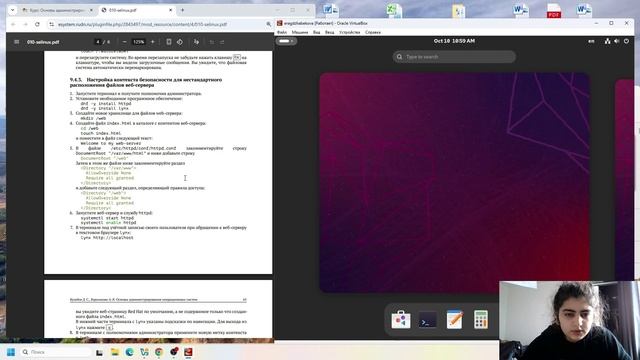Image resolution: width=640 pixels, height=360 pixels.
Task: Click the zoom out minus button in PDF toolbar
Action: 125,42
